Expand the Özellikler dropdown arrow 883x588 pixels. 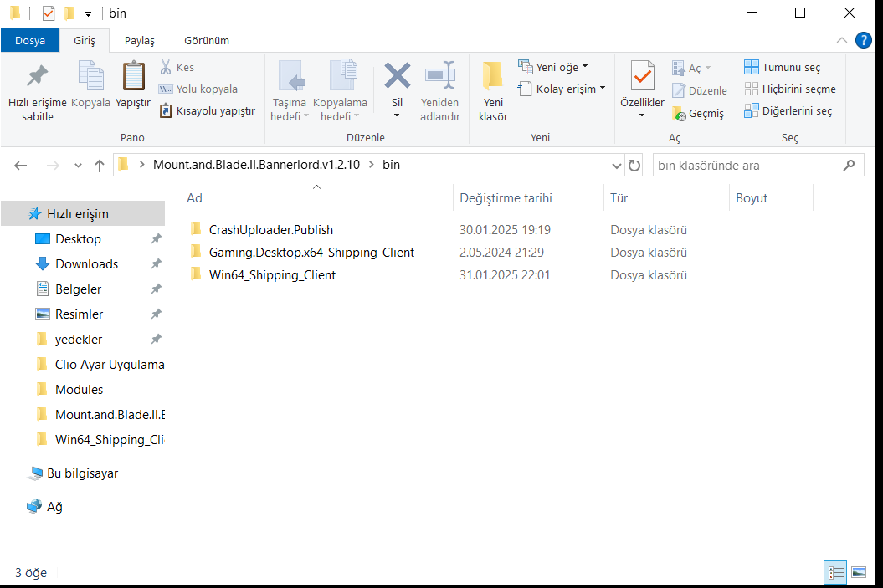point(641,115)
